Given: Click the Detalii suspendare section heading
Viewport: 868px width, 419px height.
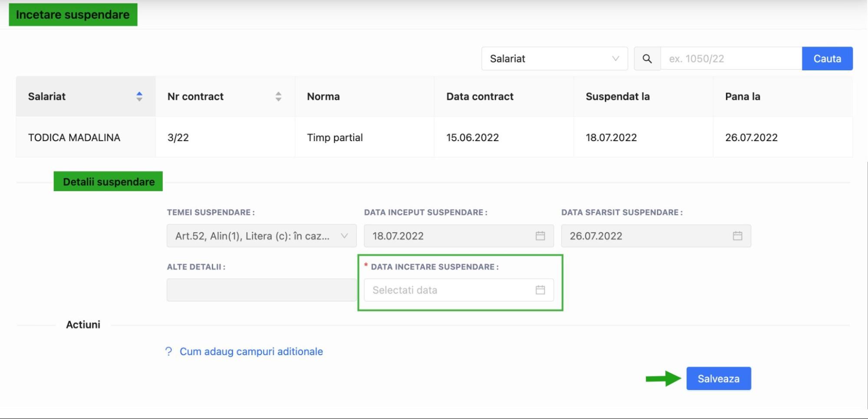Looking at the screenshot, I should pyautogui.click(x=108, y=181).
